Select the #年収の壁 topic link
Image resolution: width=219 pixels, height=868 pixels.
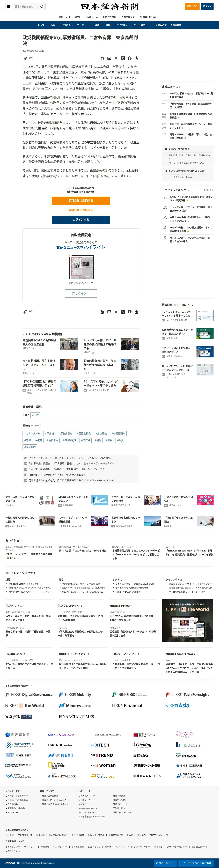click(161, 25)
